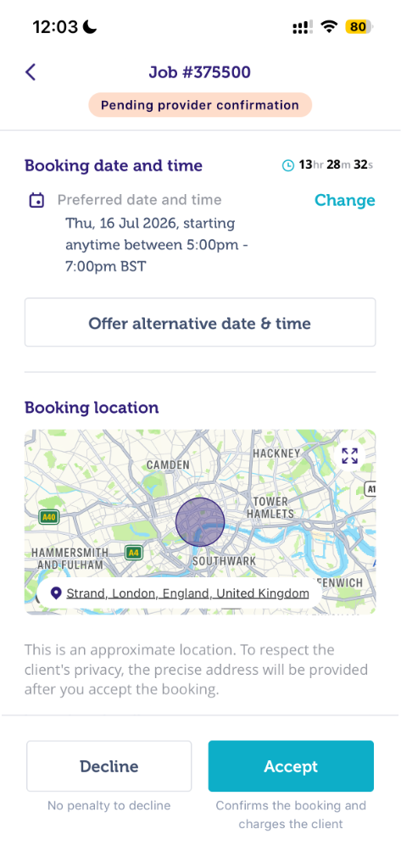Tap the Job #375500 title

(x=199, y=72)
